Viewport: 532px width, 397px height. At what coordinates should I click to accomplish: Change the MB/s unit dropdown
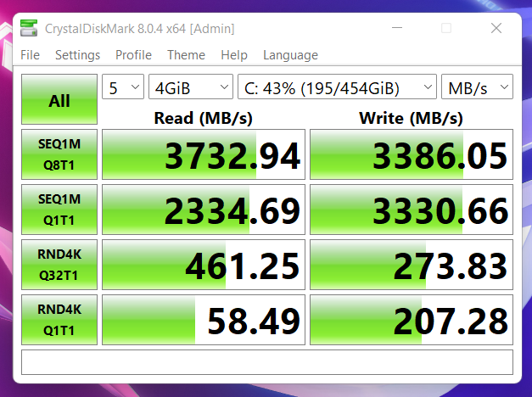[477, 87]
